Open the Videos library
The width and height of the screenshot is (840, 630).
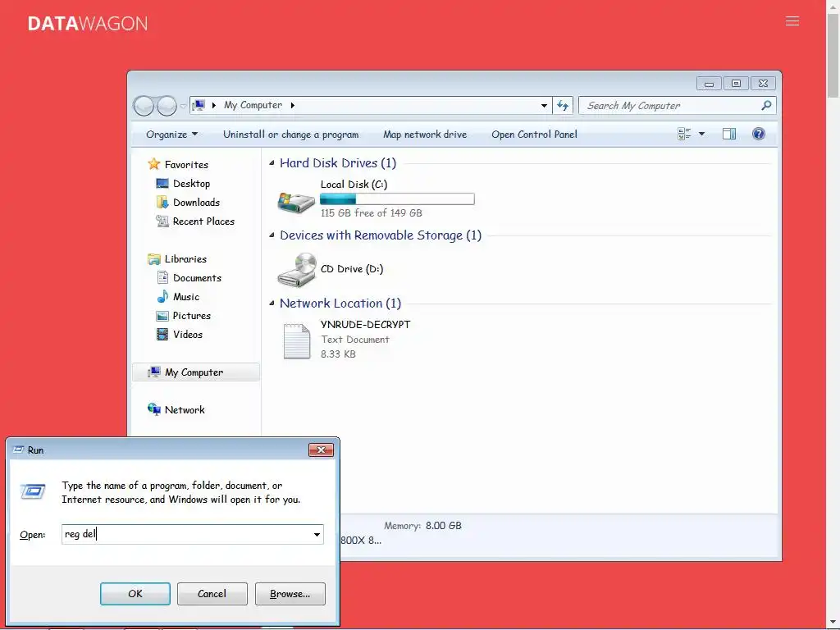188,335
